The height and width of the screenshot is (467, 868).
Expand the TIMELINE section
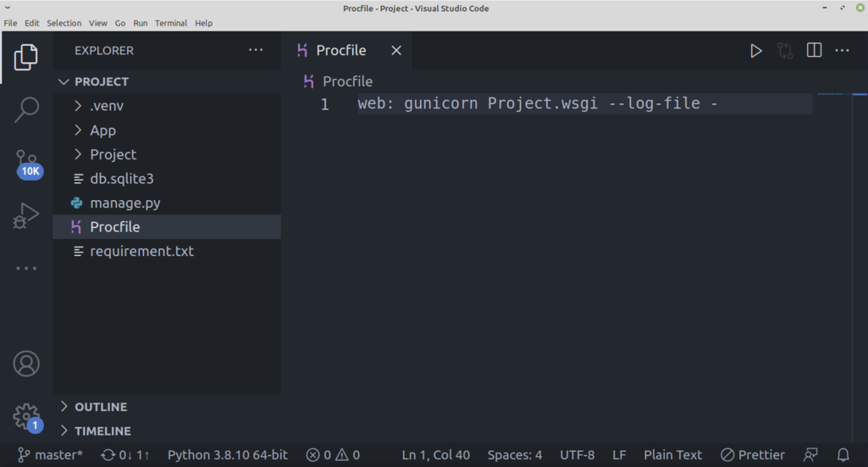tap(167, 431)
